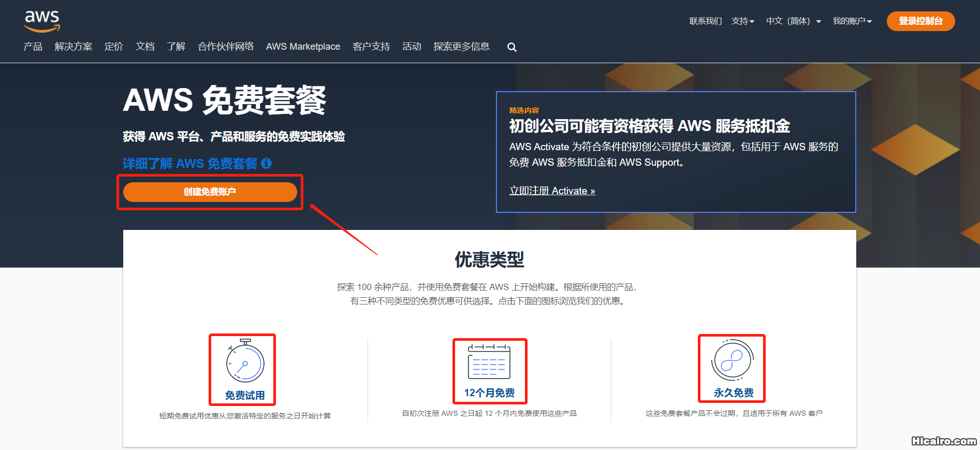Select the 永久免费 infinity icon
This screenshot has width=980, height=450.
733,360
